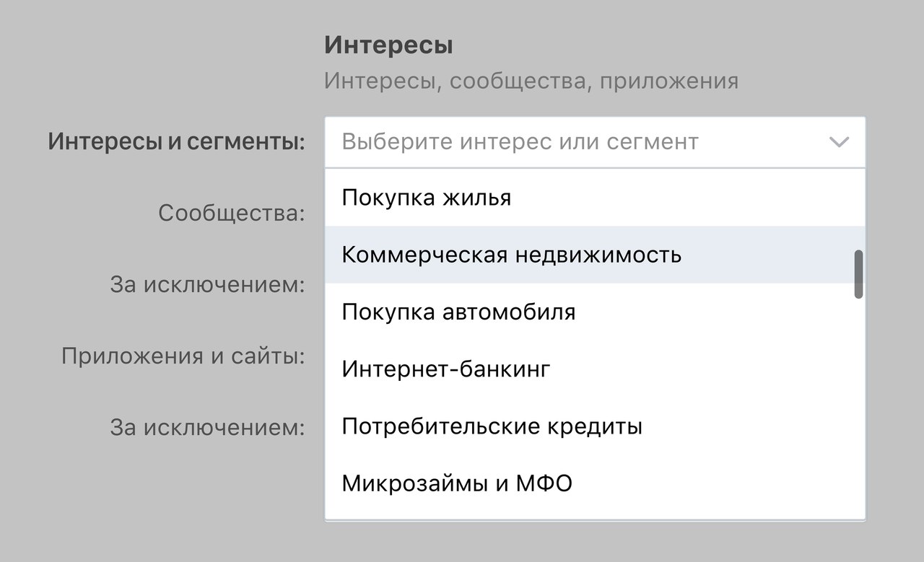Click the scrollbar track below the thumb
Image resolution: width=924 pixels, height=562 pixels.
pyautogui.click(x=858, y=404)
